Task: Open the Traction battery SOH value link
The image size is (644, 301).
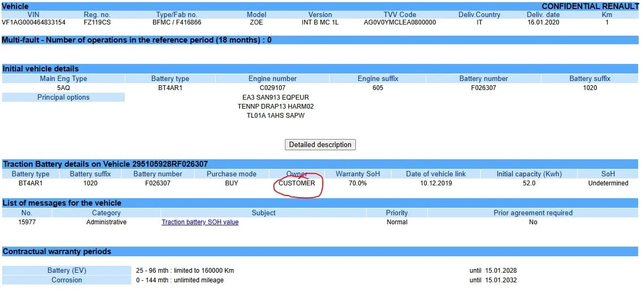Action: tap(200, 222)
